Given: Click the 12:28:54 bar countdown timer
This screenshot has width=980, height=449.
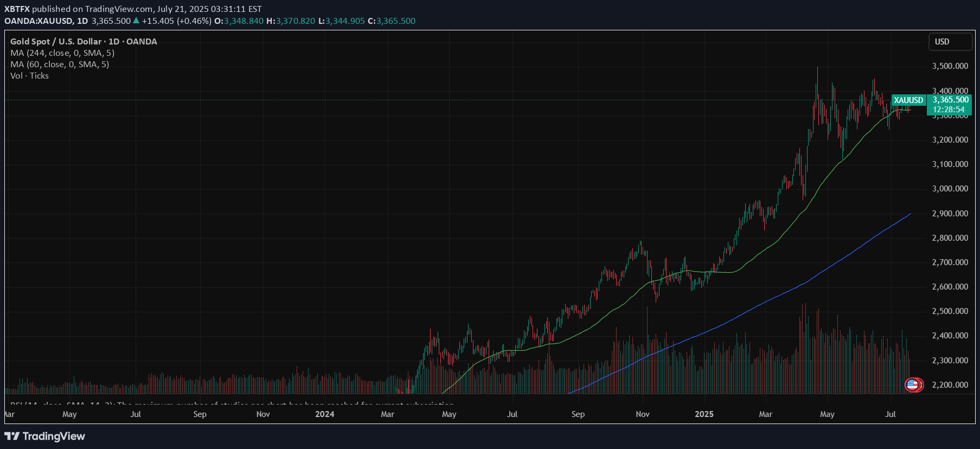Looking at the screenshot, I should coord(949,110).
